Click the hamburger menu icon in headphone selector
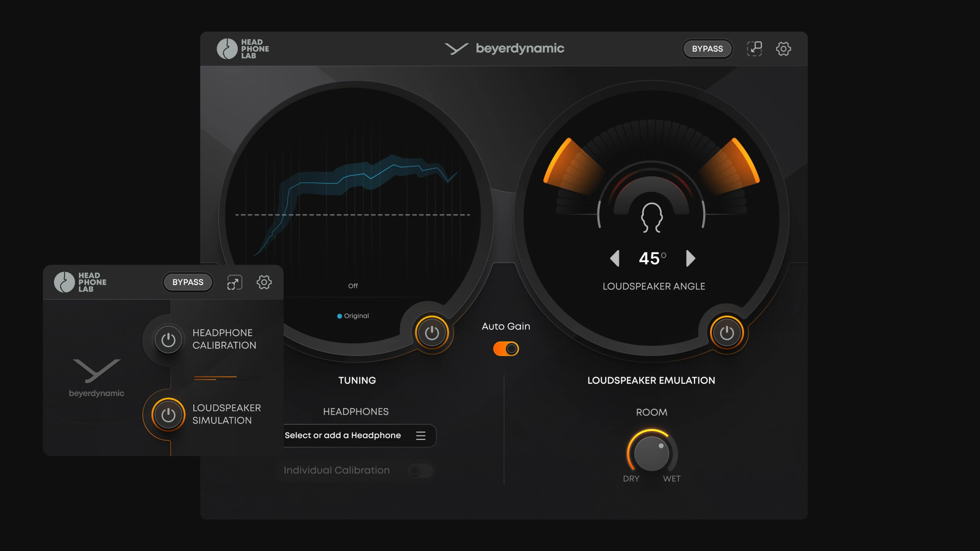This screenshot has width=980, height=551. 421,435
